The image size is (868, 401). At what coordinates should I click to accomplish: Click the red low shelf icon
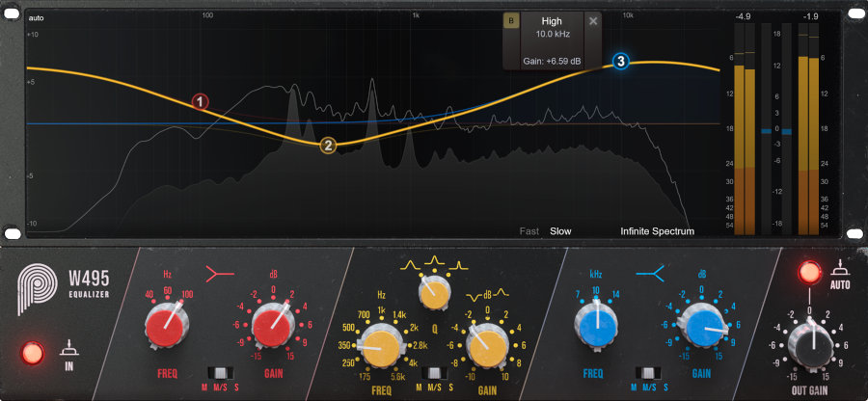(x=220, y=272)
